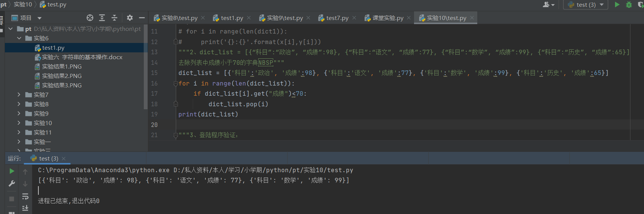Open the test (3) run configuration dropdown
Screen dimensions: 644x214
[x=586, y=5]
